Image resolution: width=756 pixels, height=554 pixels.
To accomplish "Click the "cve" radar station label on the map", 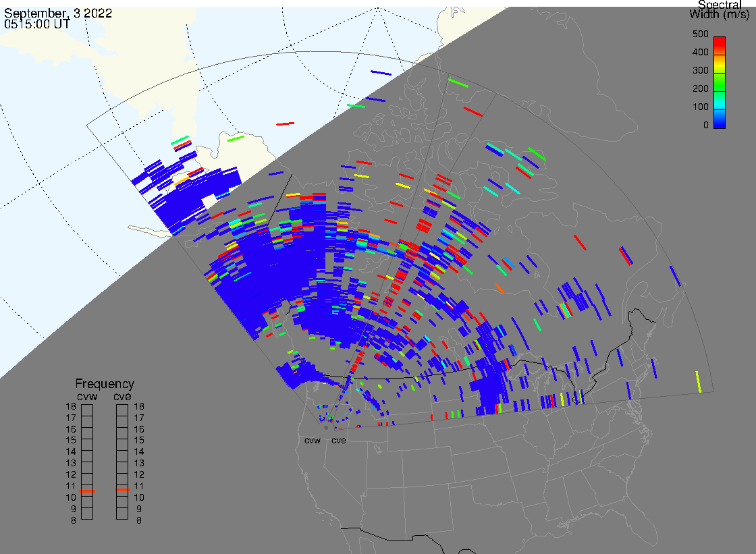I will pos(338,441).
